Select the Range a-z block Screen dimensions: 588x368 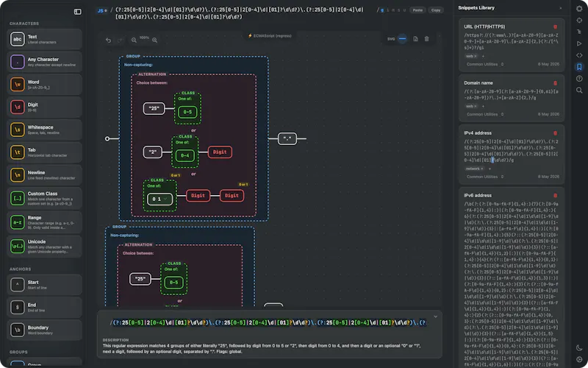[x=44, y=222]
